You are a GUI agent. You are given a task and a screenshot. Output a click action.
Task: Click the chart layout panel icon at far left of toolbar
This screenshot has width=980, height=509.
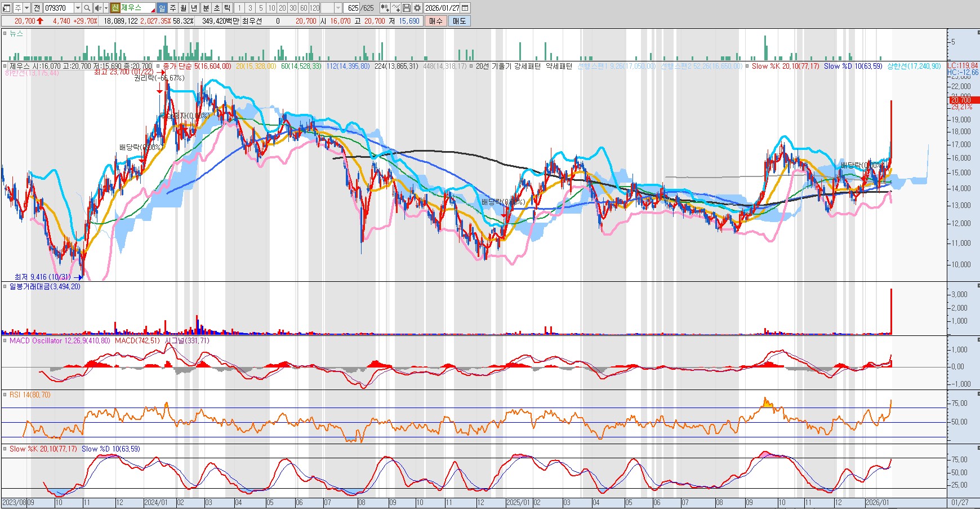6,8
